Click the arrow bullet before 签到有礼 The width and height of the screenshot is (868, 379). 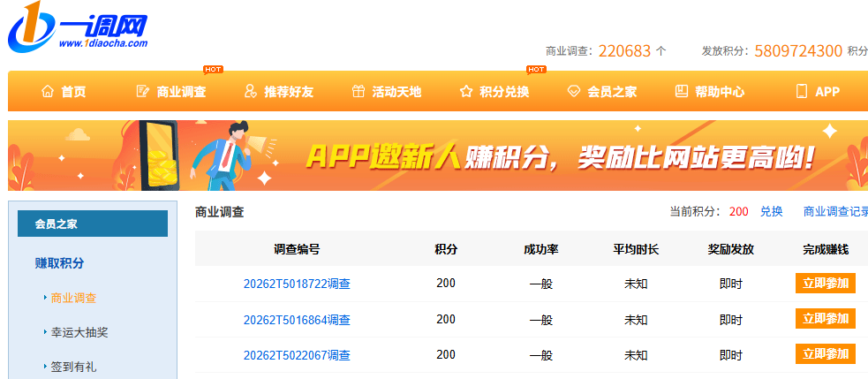point(45,367)
